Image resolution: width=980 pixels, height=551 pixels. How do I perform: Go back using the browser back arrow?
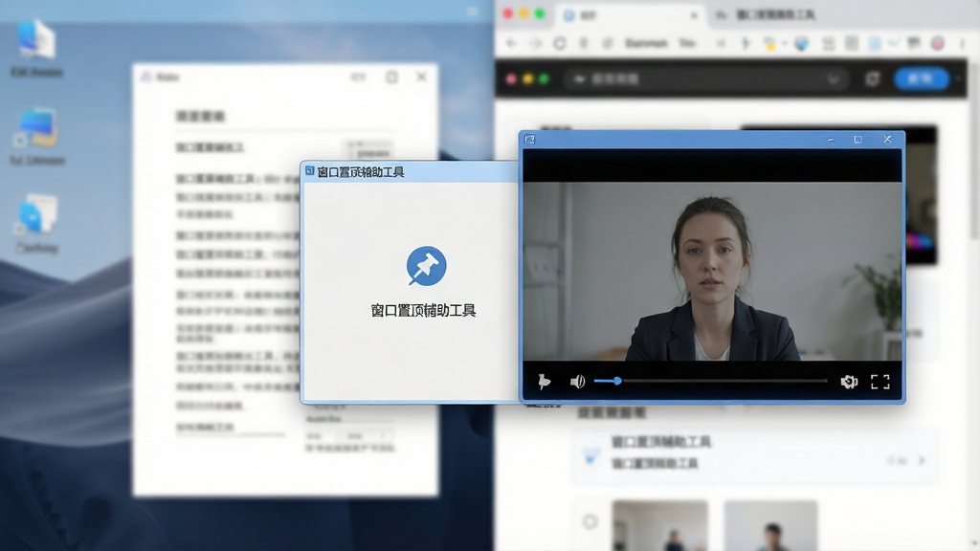click(x=511, y=43)
